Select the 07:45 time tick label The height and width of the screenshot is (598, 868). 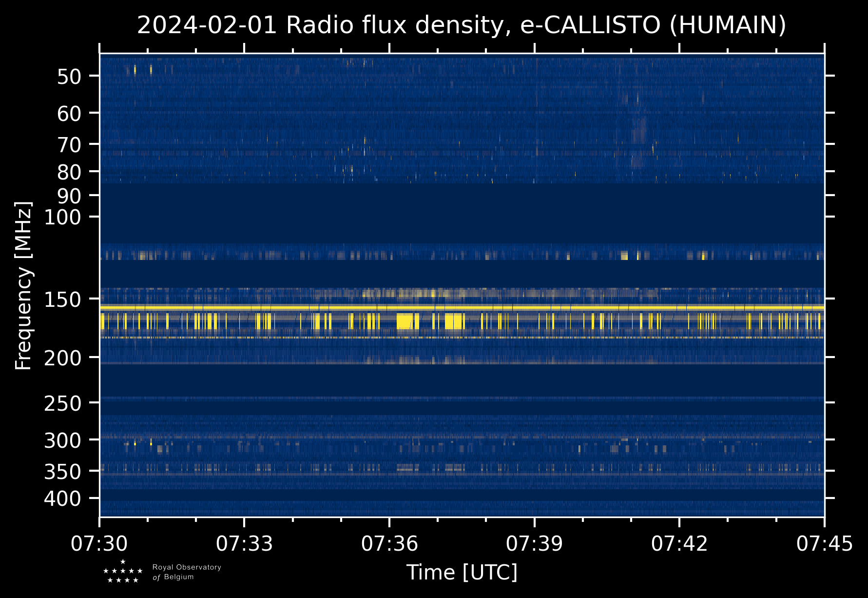coord(824,544)
